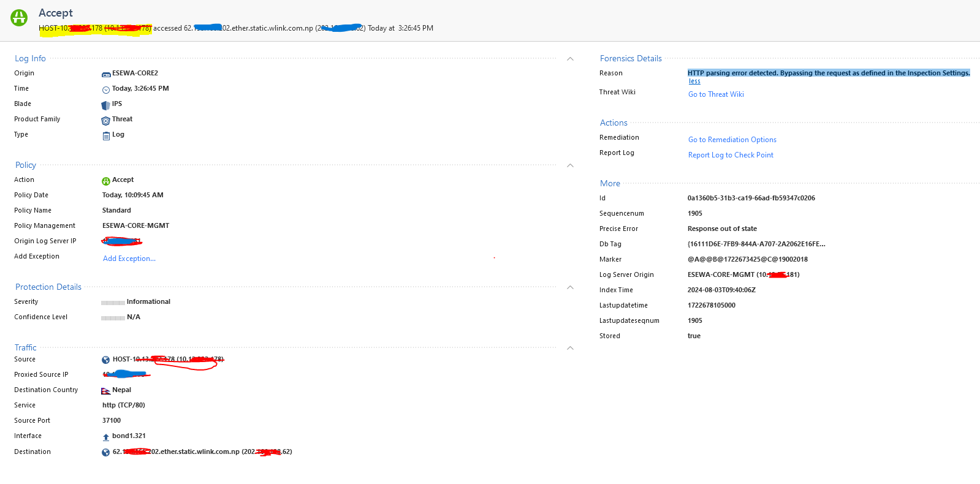Open Go to Threat Wiki link

coord(716,94)
